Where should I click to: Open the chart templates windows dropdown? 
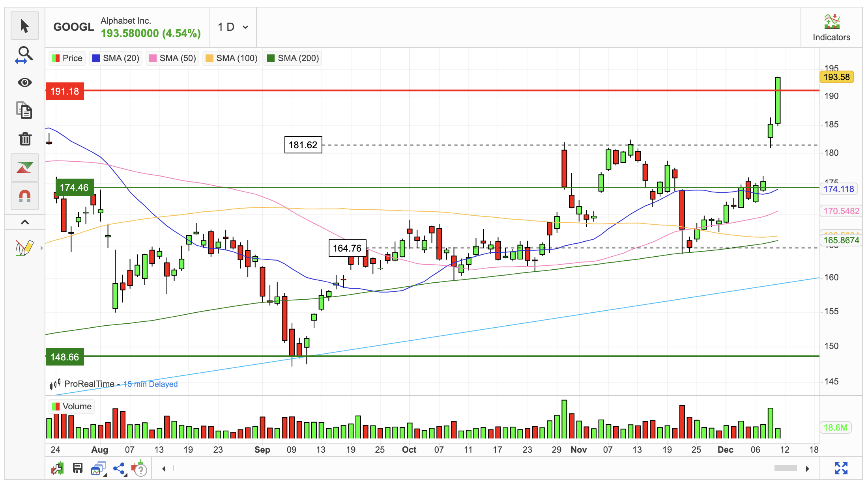point(99,468)
